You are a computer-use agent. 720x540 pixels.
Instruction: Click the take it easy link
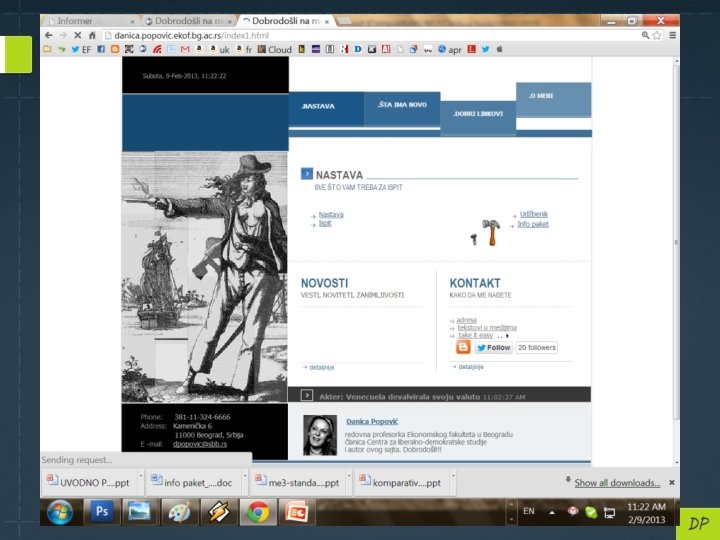[x=475, y=335]
